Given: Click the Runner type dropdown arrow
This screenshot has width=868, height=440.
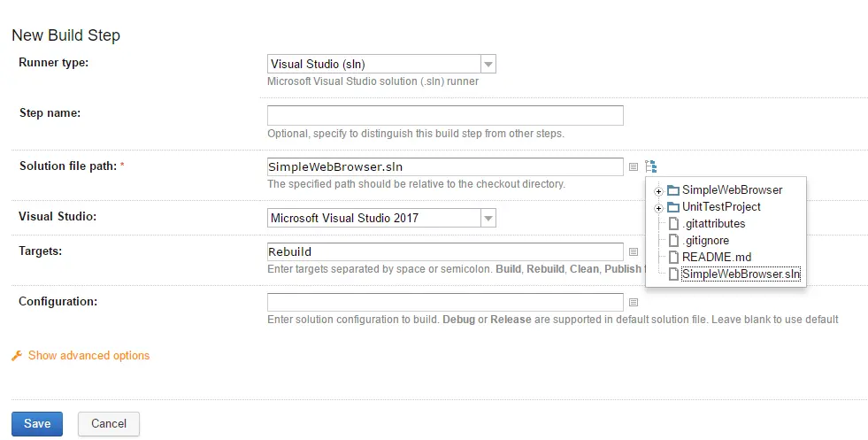Looking at the screenshot, I should click(488, 65).
